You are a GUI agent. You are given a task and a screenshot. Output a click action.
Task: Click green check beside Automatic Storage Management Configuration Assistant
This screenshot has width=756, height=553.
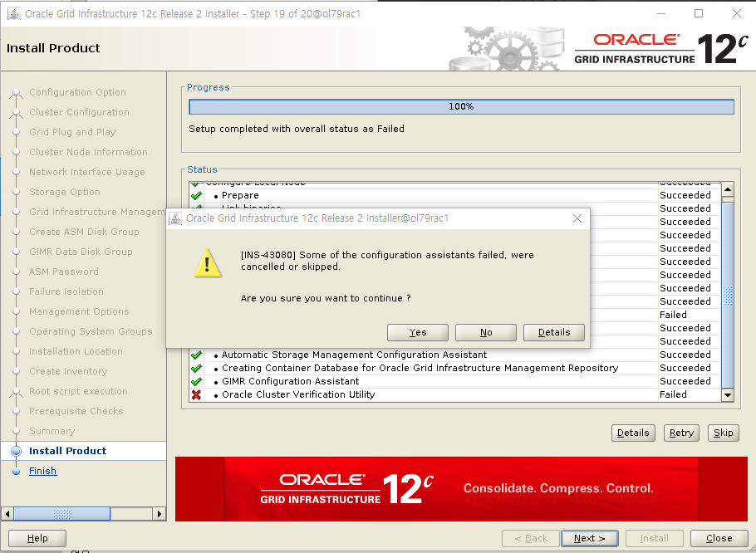196,355
